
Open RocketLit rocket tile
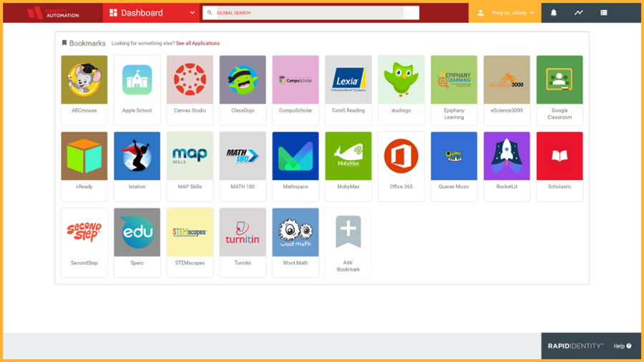[507, 166]
